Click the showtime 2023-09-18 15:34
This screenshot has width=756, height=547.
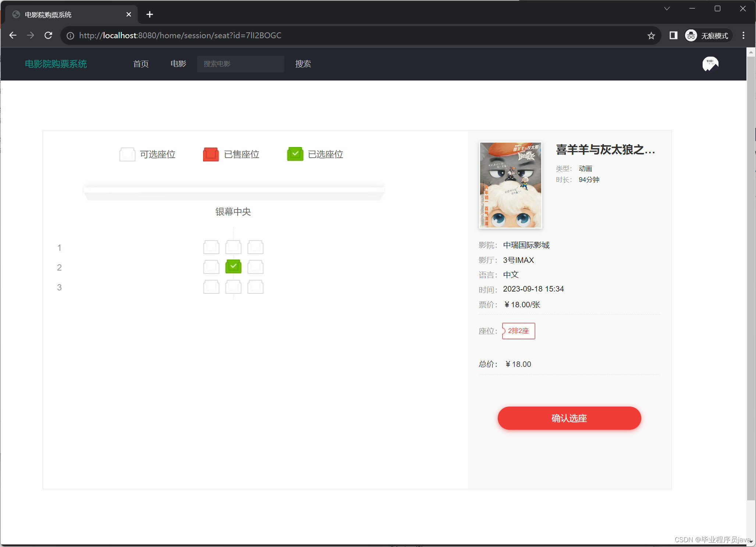533,289
